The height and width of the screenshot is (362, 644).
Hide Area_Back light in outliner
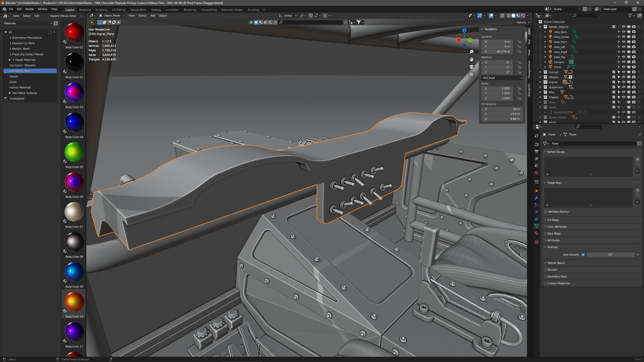624,32
